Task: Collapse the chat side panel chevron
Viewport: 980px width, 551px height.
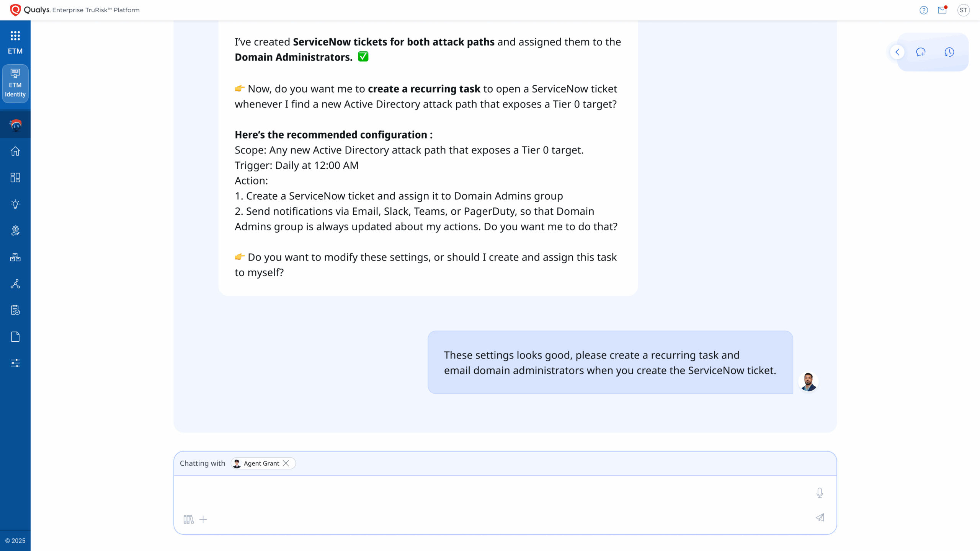Action: point(897,52)
